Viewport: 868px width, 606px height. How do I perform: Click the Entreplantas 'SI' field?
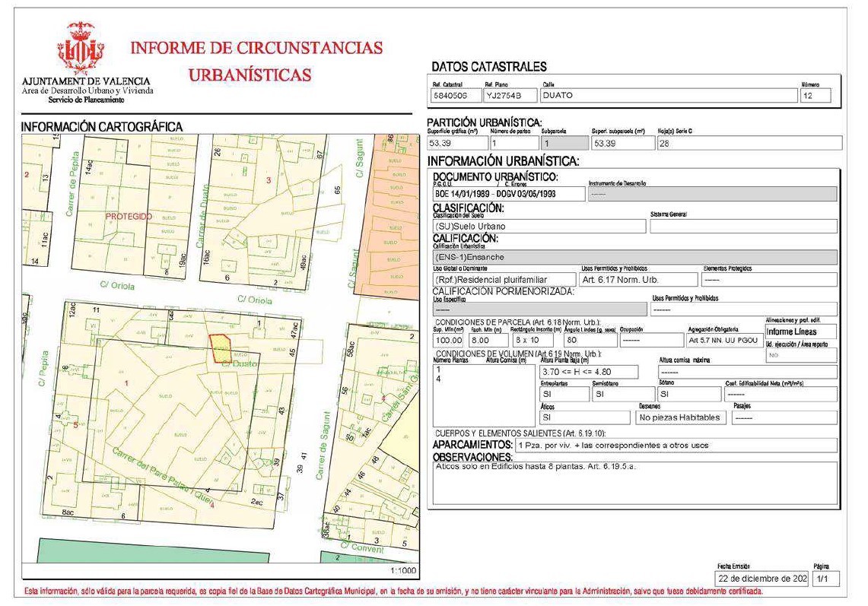(x=564, y=394)
